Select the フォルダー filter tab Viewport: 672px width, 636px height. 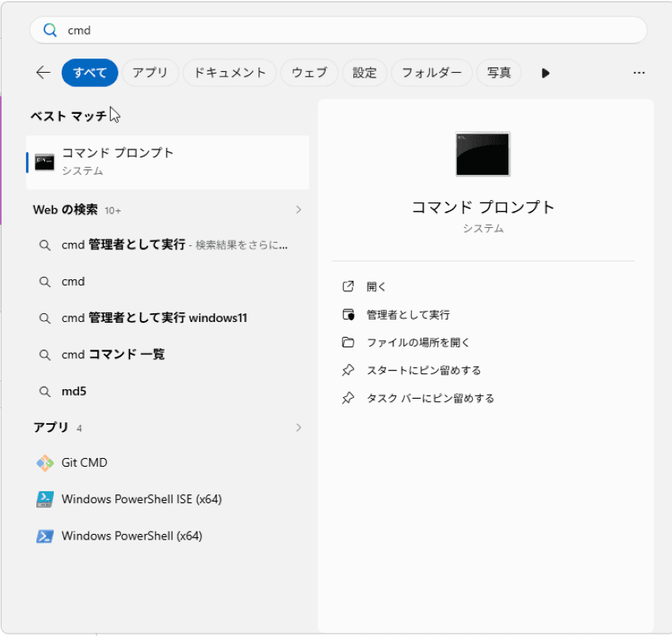pos(432,73)
